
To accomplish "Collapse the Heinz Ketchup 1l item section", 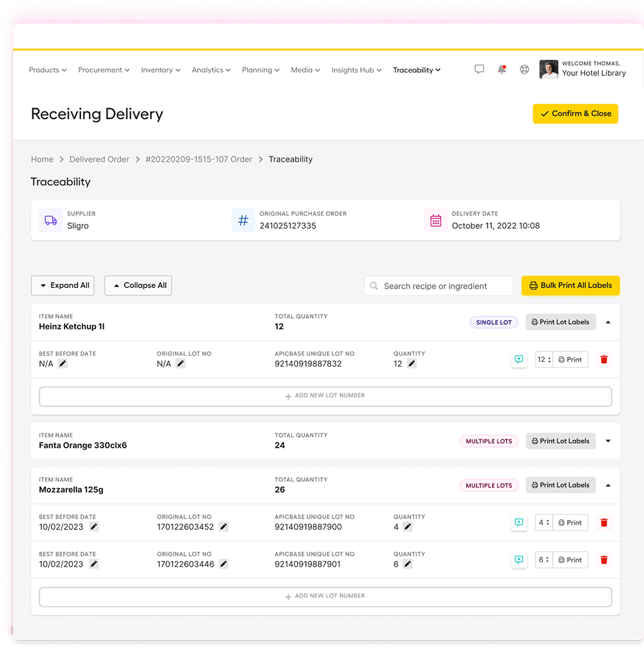I will pos(607,321).
